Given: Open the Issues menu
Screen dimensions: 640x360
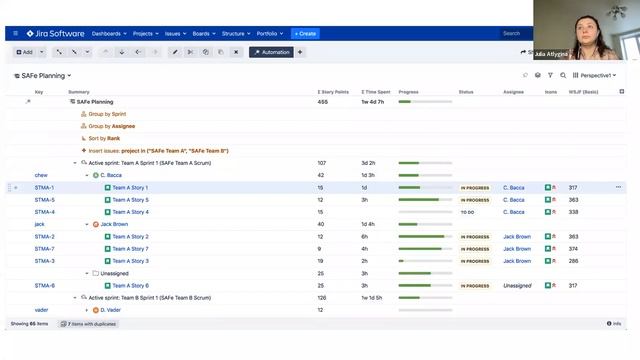Looking at the screenshot, I should [x=176, y=33].
